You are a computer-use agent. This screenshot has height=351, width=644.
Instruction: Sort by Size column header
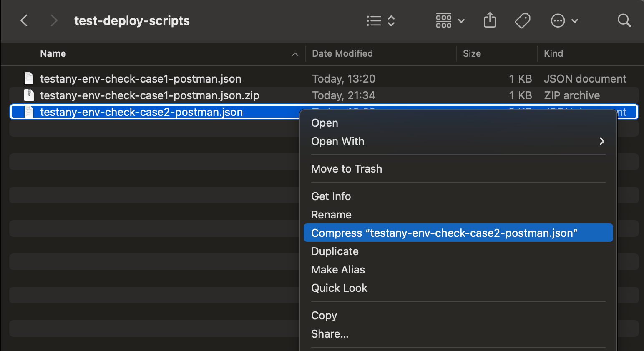(472, 53)
